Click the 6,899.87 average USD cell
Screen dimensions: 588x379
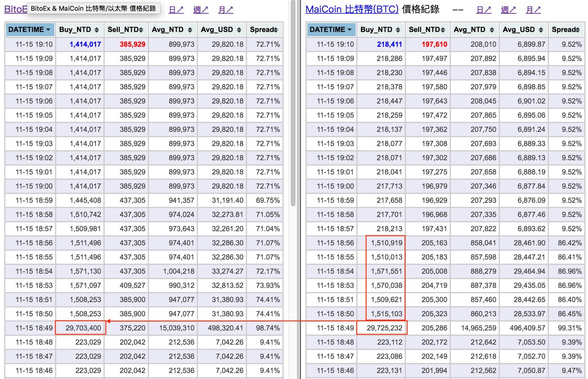[523, 45]
